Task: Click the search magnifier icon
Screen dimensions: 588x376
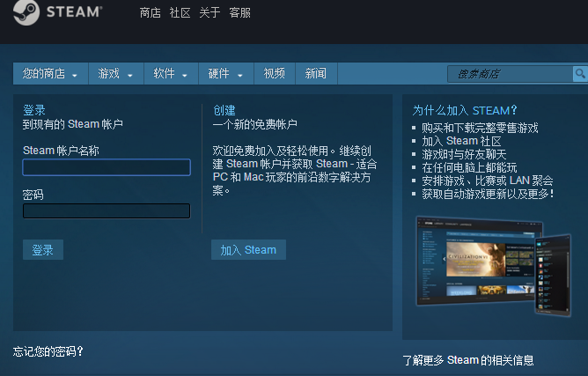Action: point(580,74)
